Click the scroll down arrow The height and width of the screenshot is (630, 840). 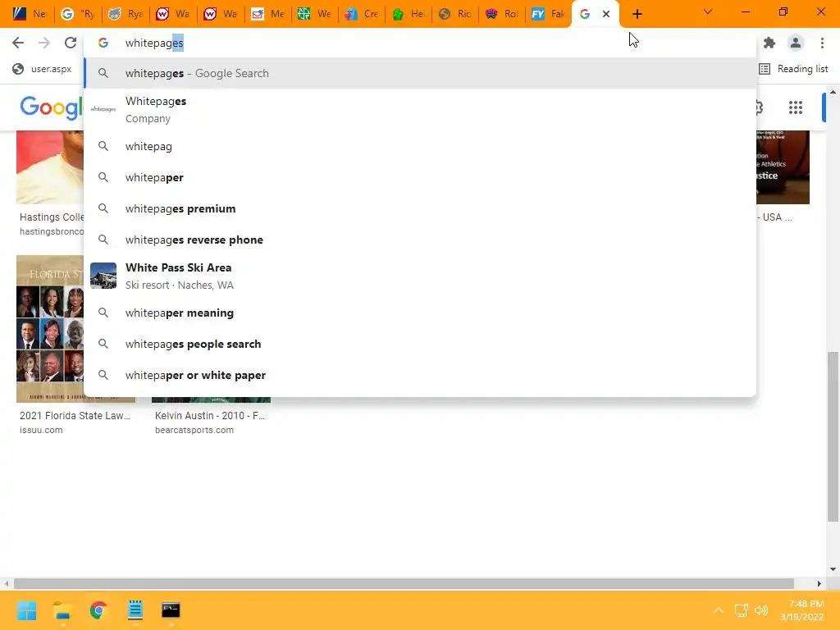(833, 569)
